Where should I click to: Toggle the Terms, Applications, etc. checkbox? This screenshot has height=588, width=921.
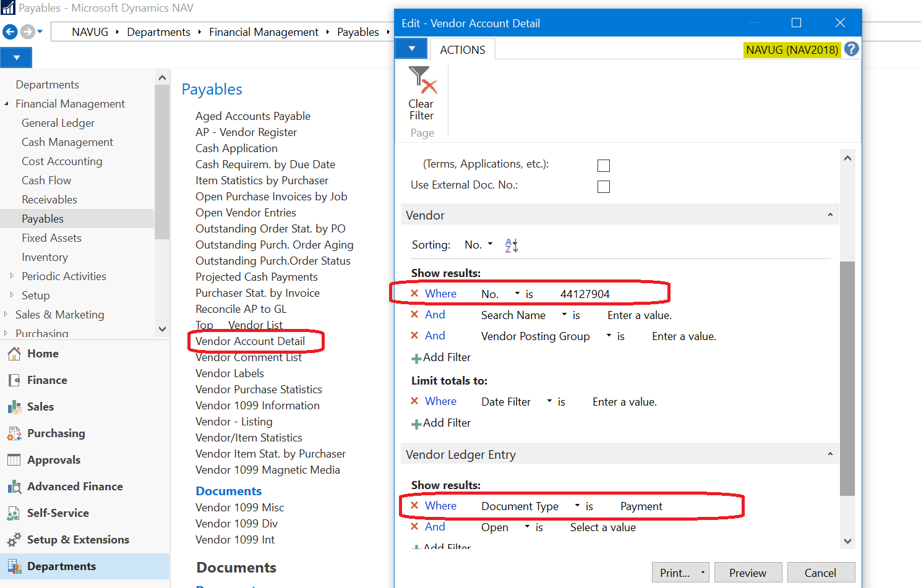pyautogui.click(x=604, y=166)
